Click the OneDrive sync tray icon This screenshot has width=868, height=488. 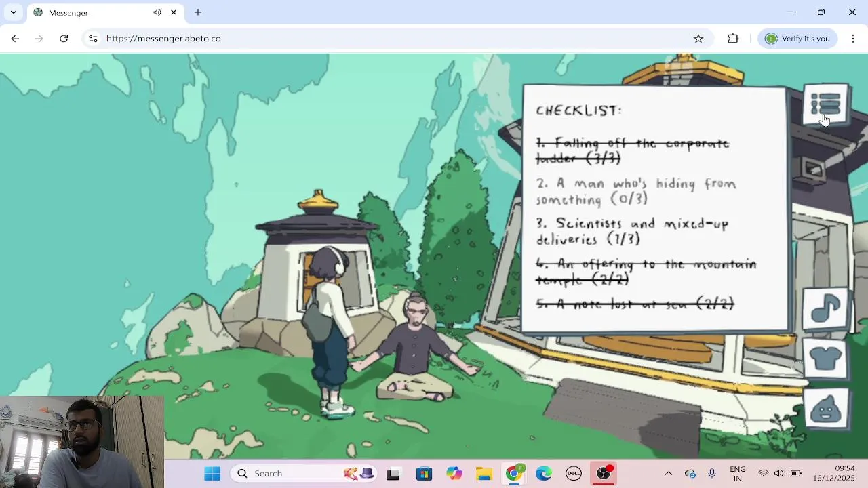[x=690, y=474]
